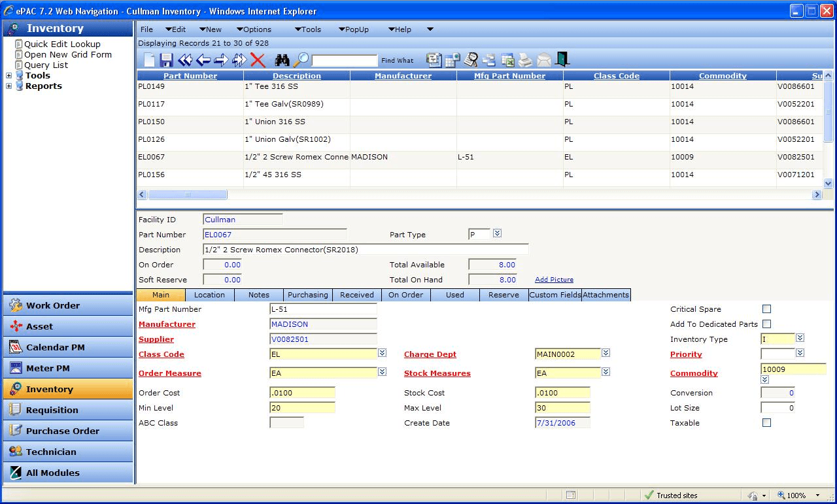Click the green door exit icon
The height and width of the screenshot is (504, 837).
coord(562,59)
